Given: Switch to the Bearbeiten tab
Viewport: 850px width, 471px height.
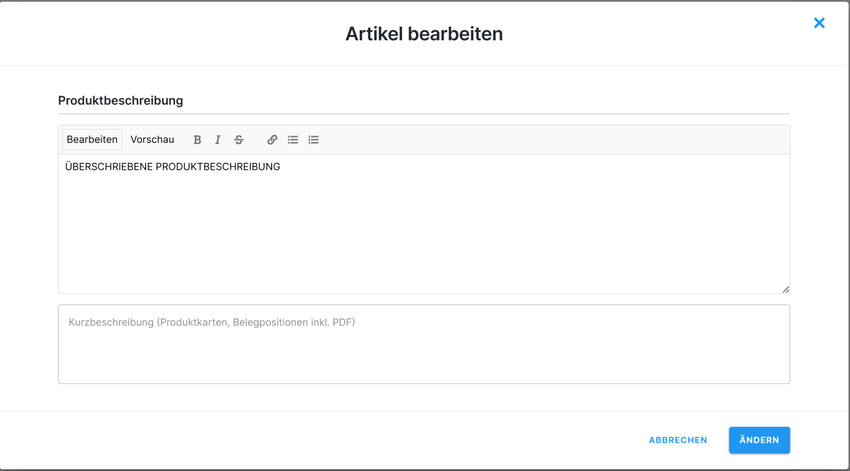Looking at the screenshot, I should tap(92, 140).
